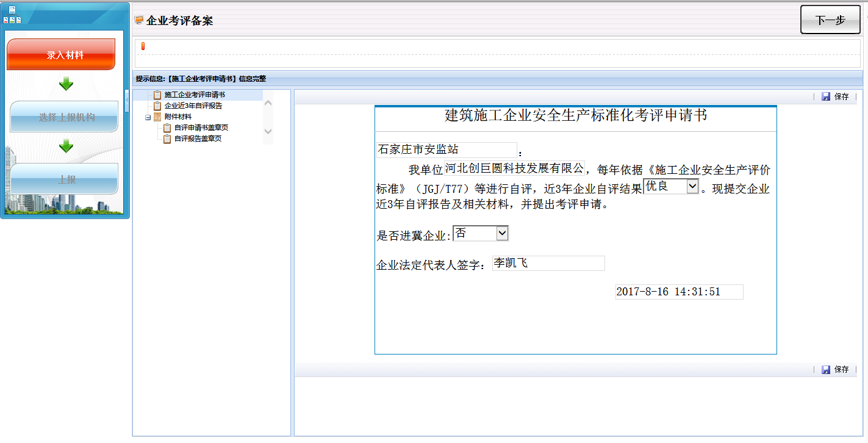Click the 企业法定代表人签字 label
Screen dimensions: 868x443
pos(430,265)
